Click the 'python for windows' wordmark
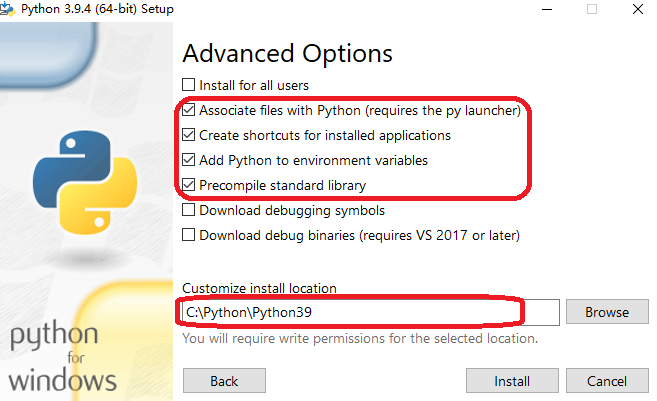The height and width of the screenshot is (401, 657). (x=62, y=358)
